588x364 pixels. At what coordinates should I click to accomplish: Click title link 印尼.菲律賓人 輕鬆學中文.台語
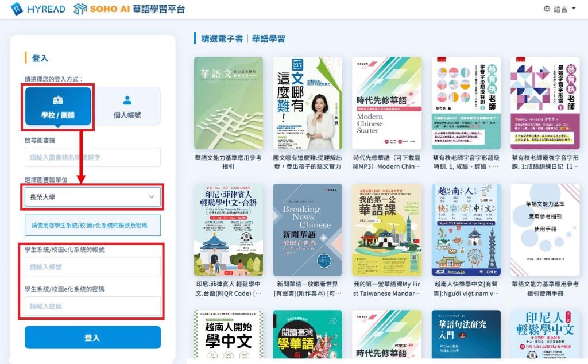pyautogui.click(x=229, y=289)
